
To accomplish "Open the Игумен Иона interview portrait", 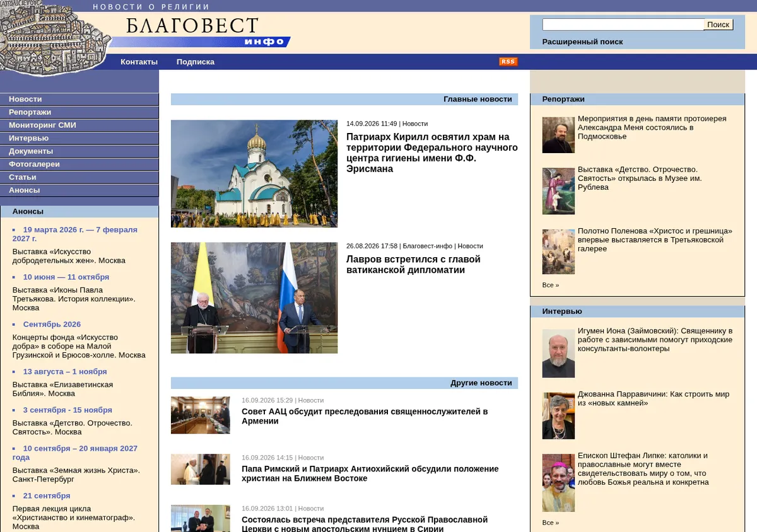I will pos(558,354).
